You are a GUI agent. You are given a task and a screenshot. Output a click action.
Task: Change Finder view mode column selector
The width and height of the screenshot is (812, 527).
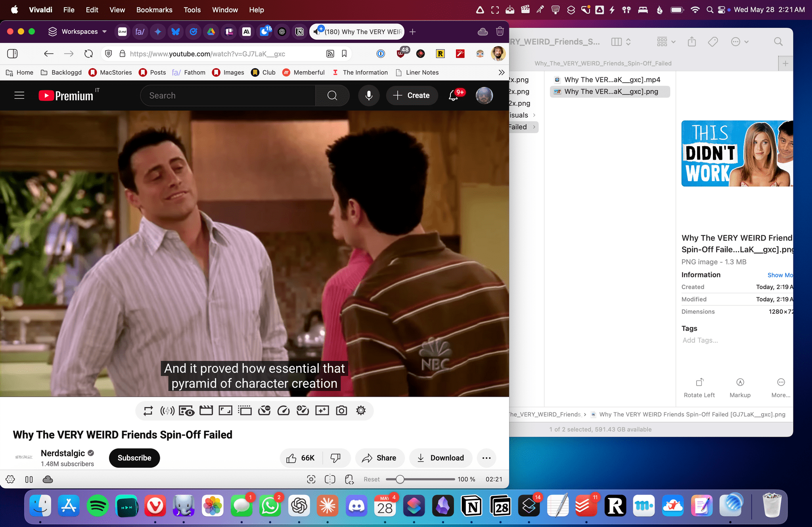coord(621,42)
